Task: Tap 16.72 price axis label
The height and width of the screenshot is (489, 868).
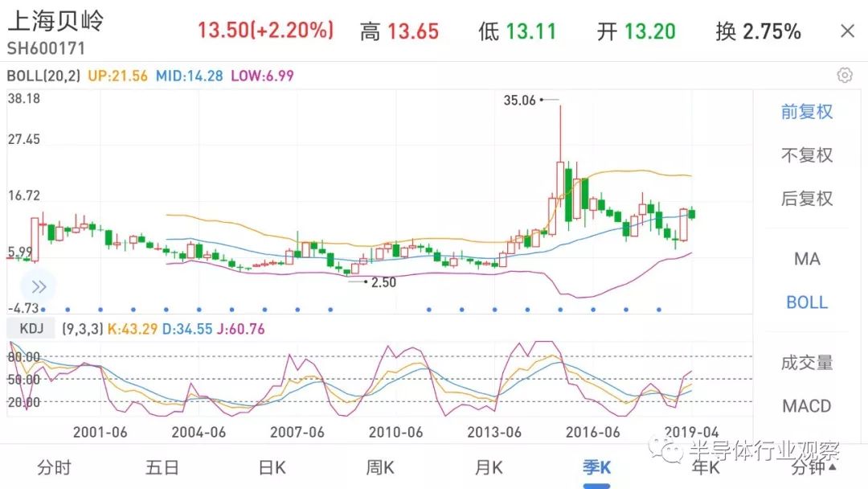Action: 24,195
